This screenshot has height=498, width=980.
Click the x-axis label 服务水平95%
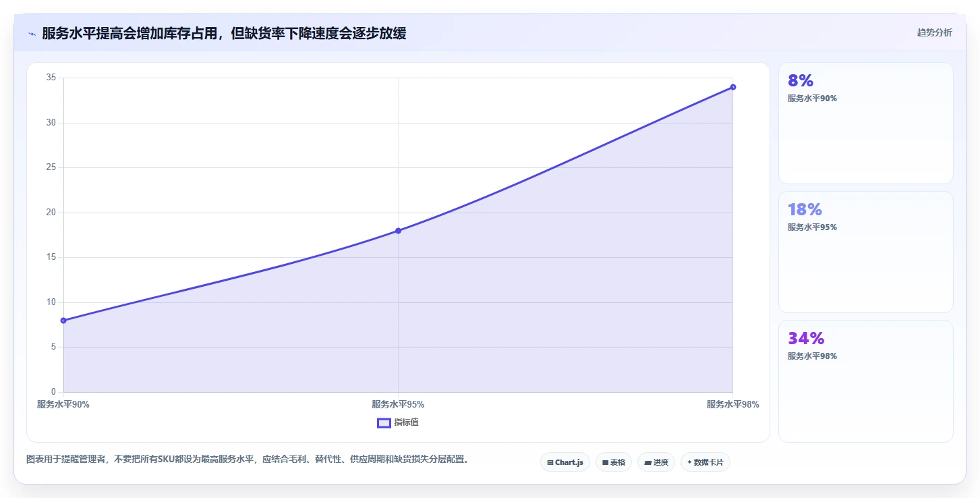pyautogui.click(x=398, y=405)
